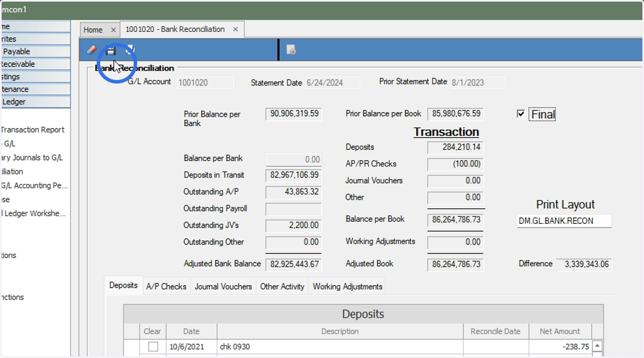Image resolution: width=644 pixels, height=358 pixels.
Task: Sort by the Reconcile Date column header
Action: pos(496,331)
